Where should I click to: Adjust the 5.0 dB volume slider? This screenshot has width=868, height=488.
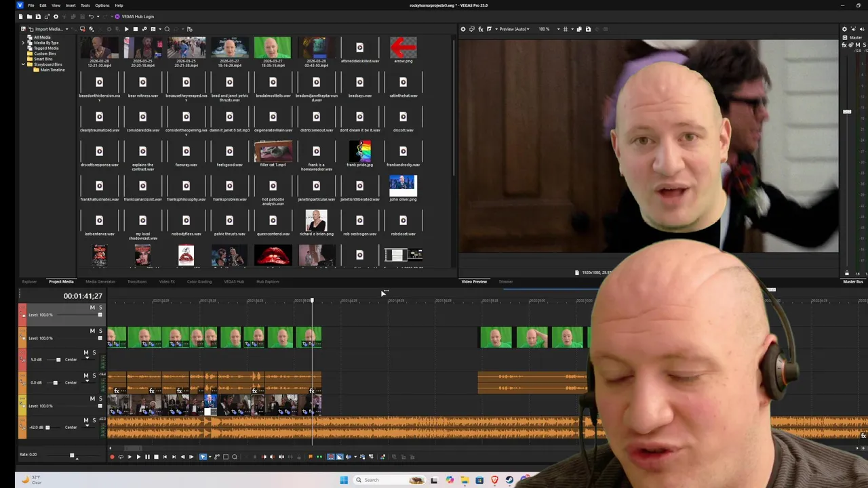click(58, 360)
